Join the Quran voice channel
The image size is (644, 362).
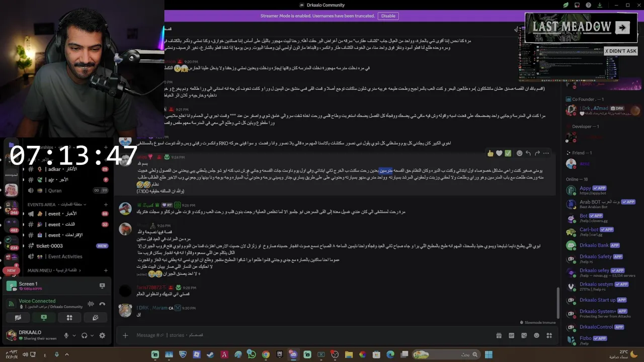pos(68,191)
